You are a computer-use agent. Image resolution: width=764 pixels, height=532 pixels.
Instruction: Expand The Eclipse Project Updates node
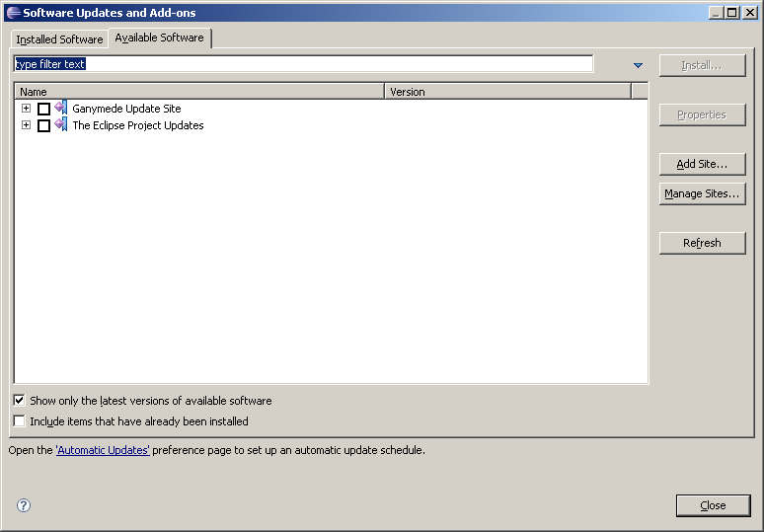coord(27,125)
